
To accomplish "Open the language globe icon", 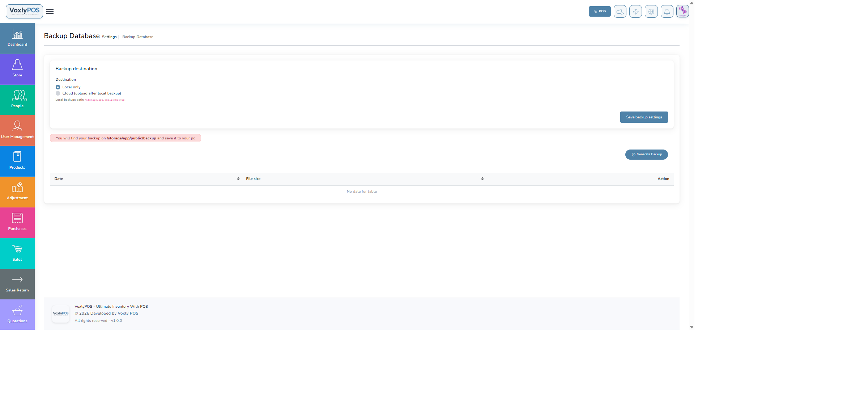I will pos(651,12).
